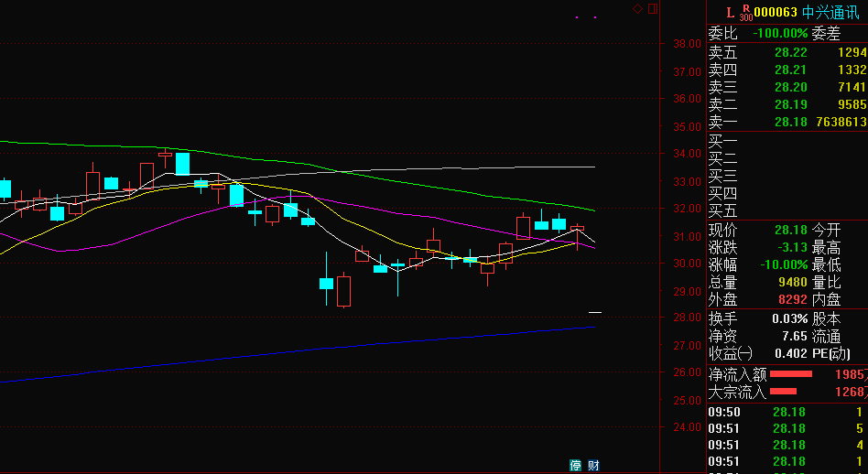
Task: Click the 股本 label
Action: pyautogui.click(x=826, y=319)
